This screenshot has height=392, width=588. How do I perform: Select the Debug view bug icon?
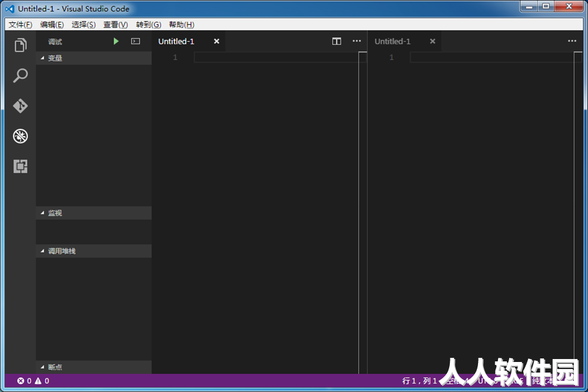pos(20,136)
